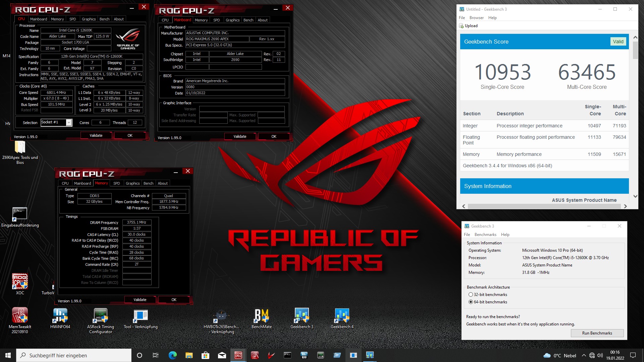Switch to ROG CPU-Z taskbar icon
Image resolution: width=644 pixels, height=362 pixels.
click(x=238, y=355)
